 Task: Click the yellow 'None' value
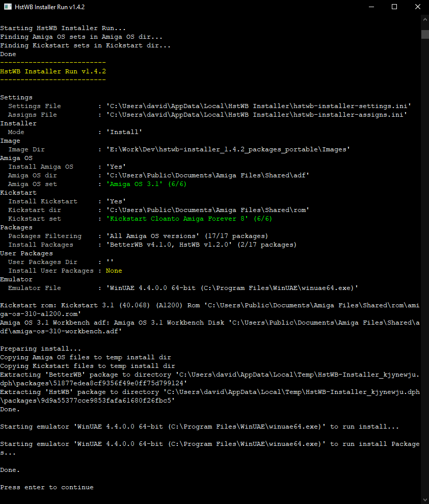pyautogui.click(x=114, y=271)
